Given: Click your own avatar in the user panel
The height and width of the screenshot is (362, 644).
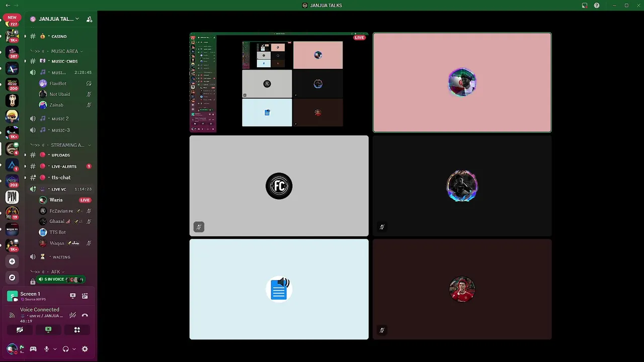Looking at the screenshot, I should 12,348.
